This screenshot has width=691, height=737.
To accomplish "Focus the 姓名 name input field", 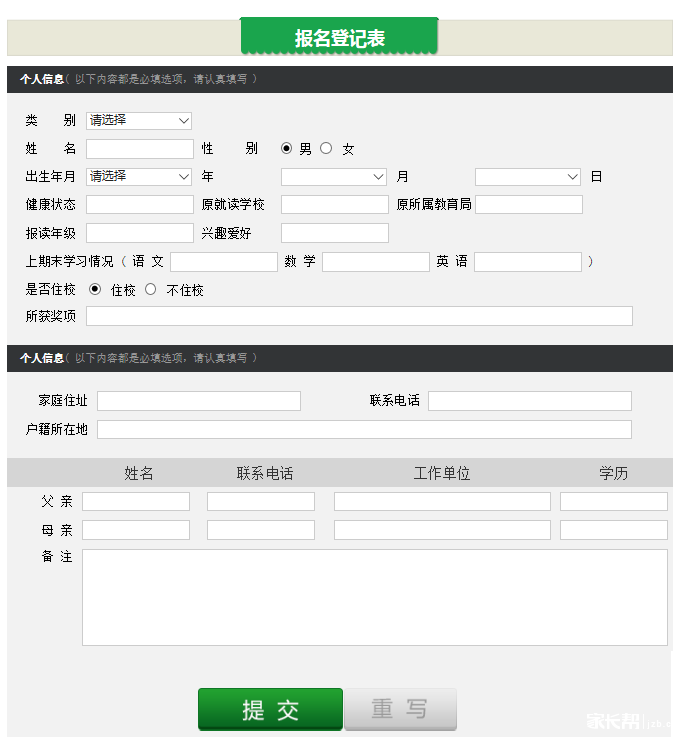I will pyautogui.click(x=139, y=149).
